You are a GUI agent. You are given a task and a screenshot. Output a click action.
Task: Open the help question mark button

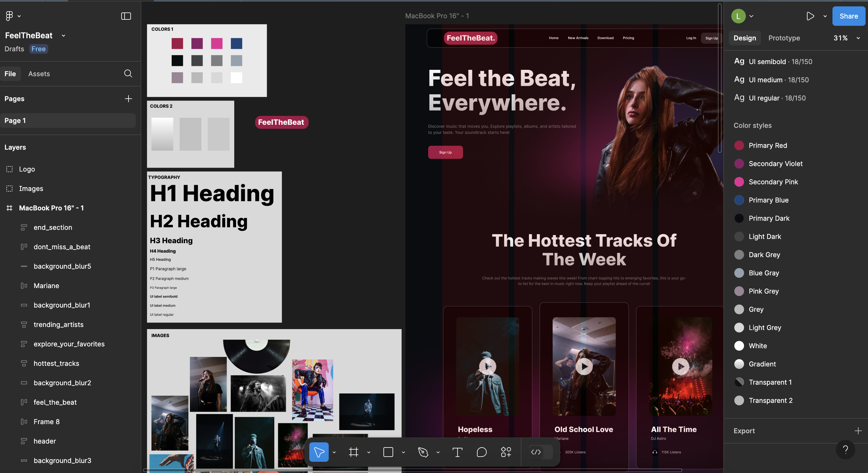tap(845, 449)
